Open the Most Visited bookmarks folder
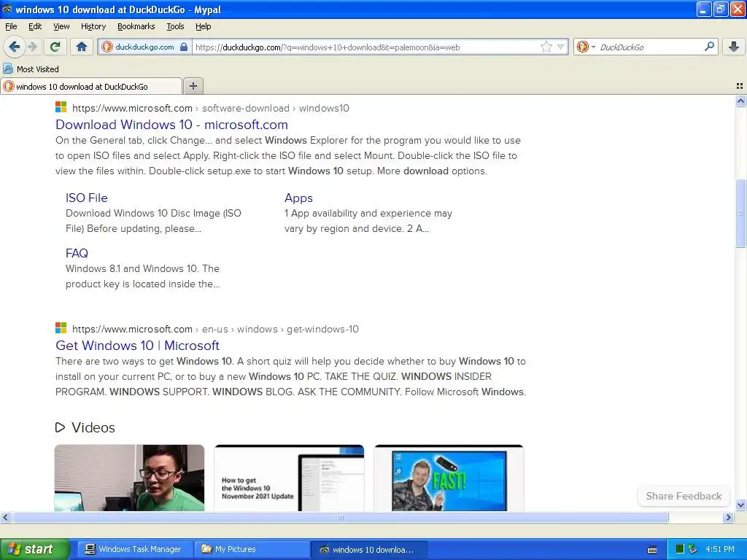Screen dimensions: 747x560 pyautogui.click(x=31, y=69)
